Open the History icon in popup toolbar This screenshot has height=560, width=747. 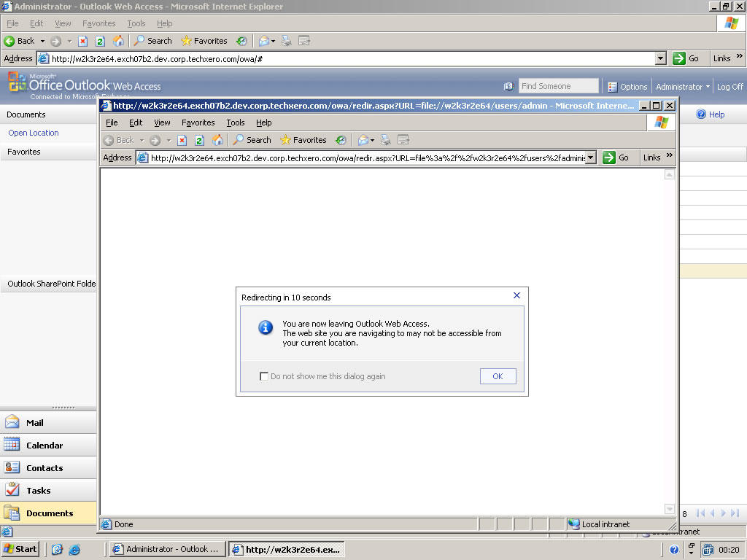(341, 140)
